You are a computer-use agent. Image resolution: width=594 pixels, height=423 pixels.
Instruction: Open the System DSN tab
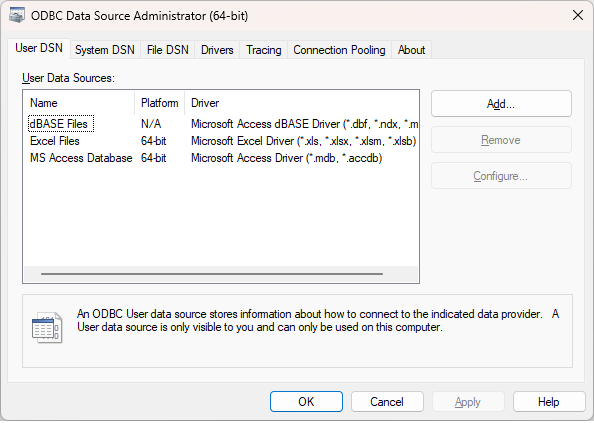point(105,50)
